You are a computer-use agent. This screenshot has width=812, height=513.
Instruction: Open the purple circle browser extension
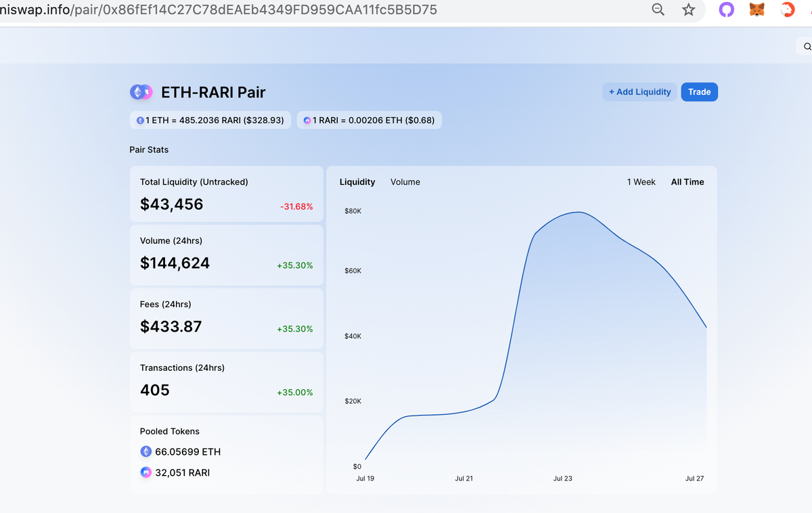[727, 9]
